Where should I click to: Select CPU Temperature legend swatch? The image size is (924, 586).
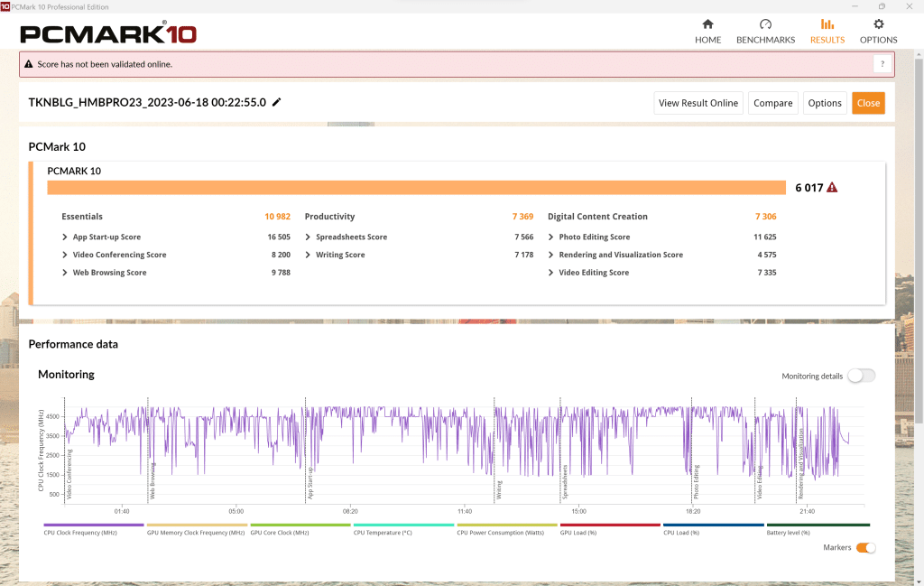point(403,525)
